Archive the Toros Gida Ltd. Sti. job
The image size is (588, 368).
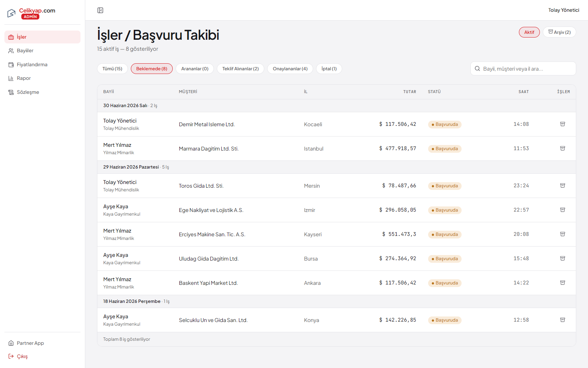click(x=563, y=185)
